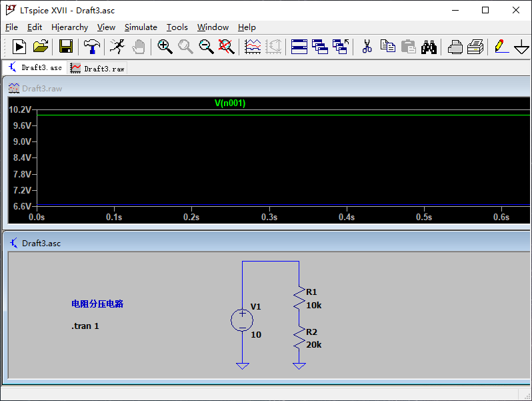
Task: Select the Ground symbol tool
Action: (521, 47)
